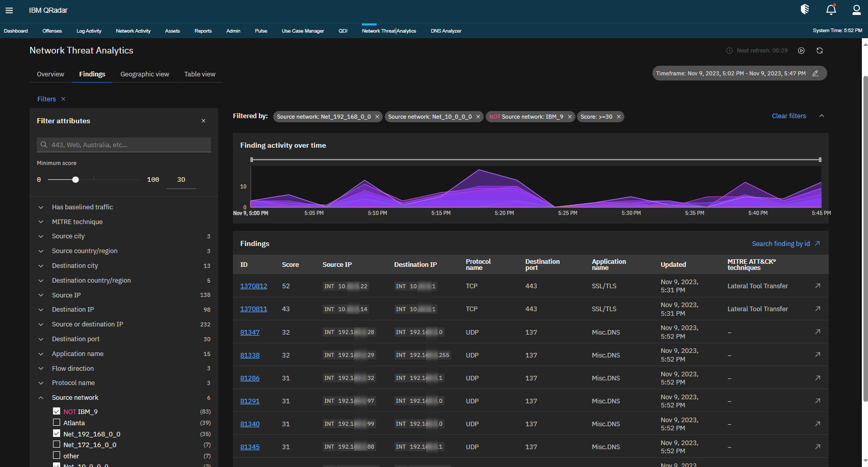Open details arrow for finding 81286

pyautogui.click(x=818, y=378)
